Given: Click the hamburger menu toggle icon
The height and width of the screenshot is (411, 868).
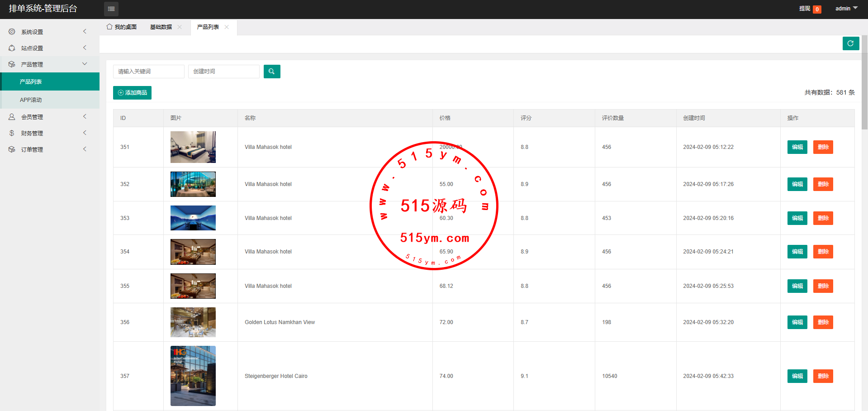Looking at the screenshot, I should click(111, 9).
